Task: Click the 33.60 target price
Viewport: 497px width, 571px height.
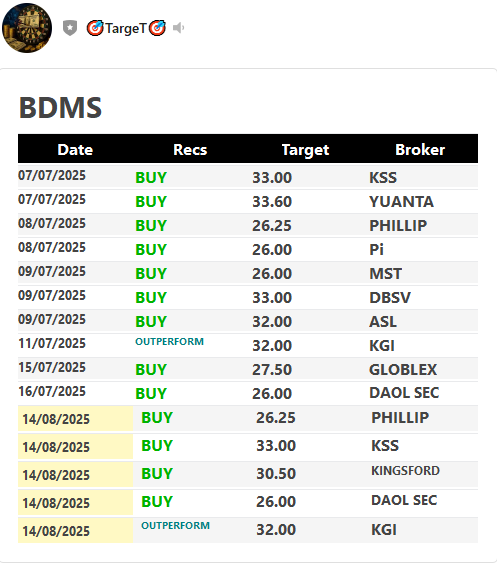Action: (272, 202)
